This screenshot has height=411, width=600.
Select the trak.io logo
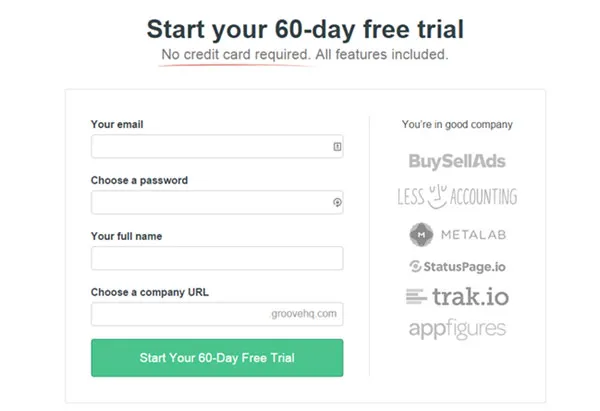[x=456, y=296]
